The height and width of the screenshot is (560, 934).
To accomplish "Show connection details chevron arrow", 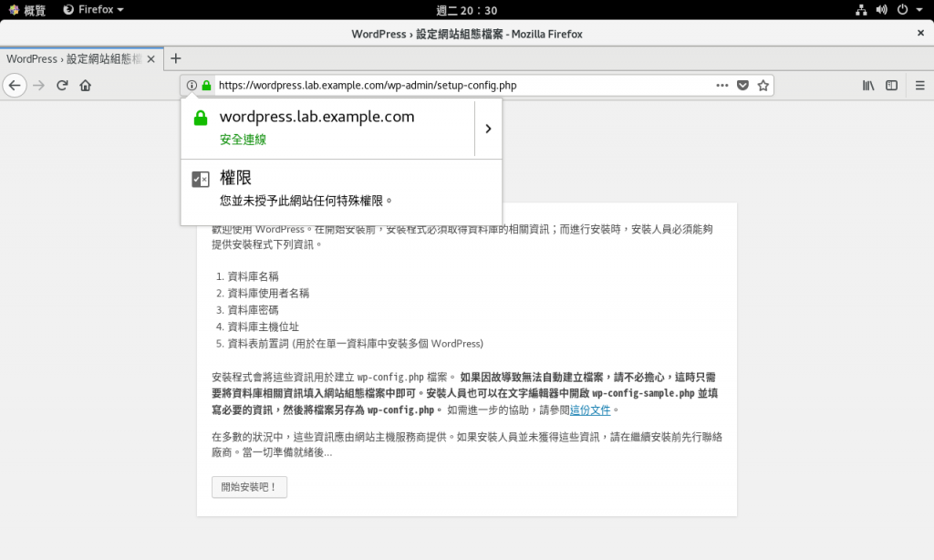I will point(488,129).
